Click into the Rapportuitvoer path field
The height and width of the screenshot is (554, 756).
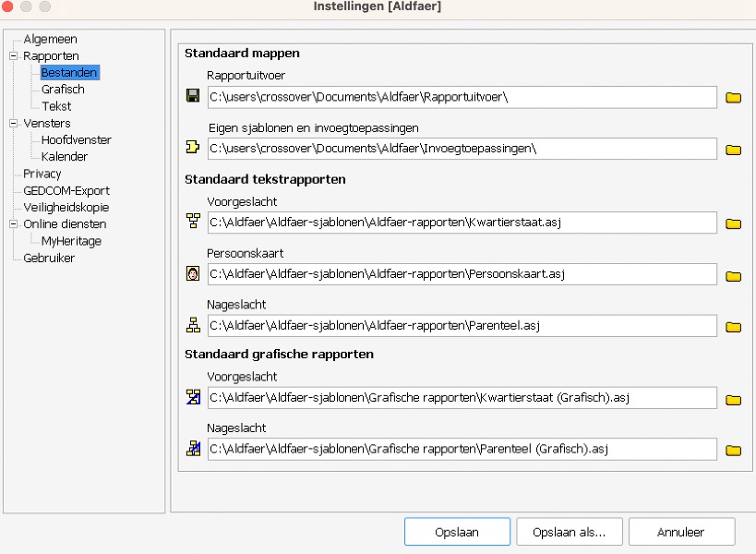tap(462, 97)
